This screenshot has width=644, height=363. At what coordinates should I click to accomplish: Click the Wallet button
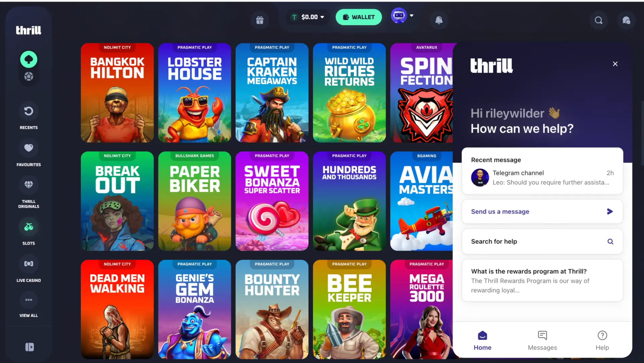(x=359, y=17)
